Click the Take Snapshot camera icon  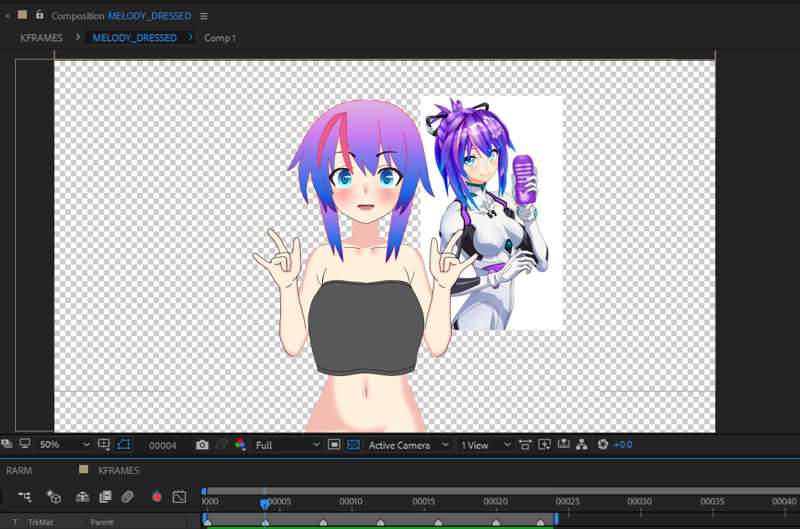pyautogui.click(x=202, y=445)
